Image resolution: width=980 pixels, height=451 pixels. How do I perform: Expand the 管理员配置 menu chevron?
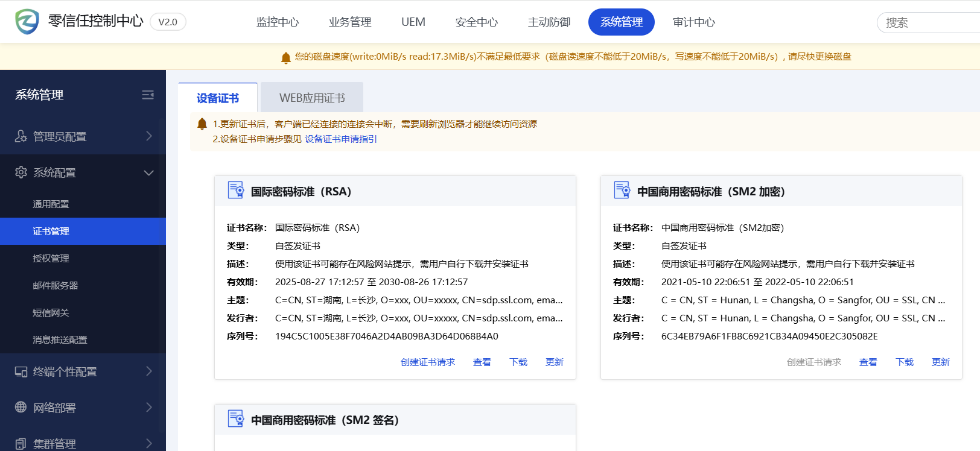(149, 136)
